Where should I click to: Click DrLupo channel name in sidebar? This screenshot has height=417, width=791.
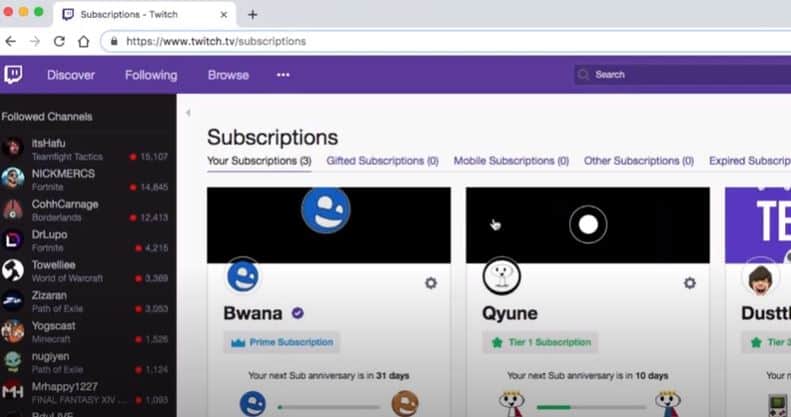49,234
